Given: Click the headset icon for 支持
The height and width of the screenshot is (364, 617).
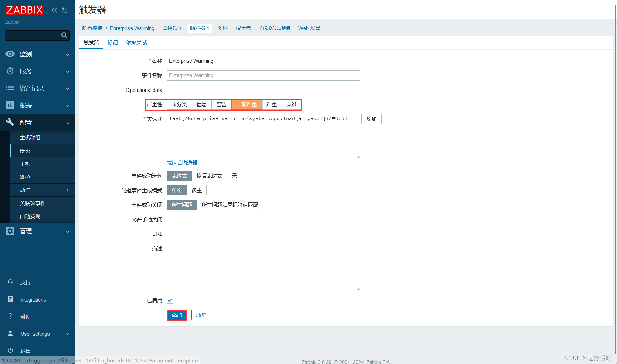Looking at the screenshot, I should coord(10,282).
